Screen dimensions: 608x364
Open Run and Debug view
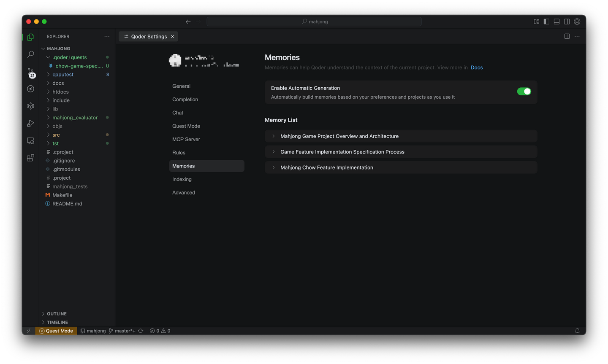(30, 123)
